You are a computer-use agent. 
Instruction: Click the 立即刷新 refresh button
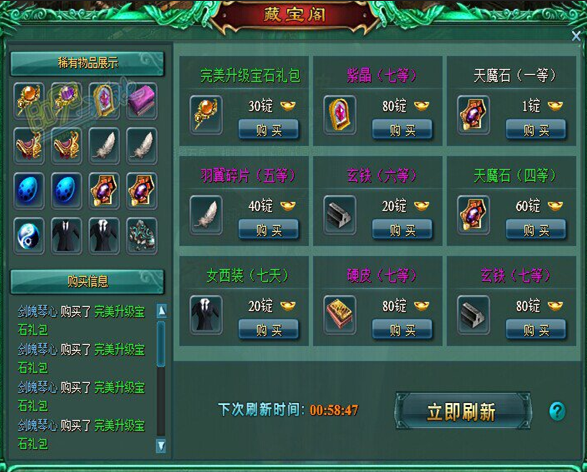pos(463,411)
